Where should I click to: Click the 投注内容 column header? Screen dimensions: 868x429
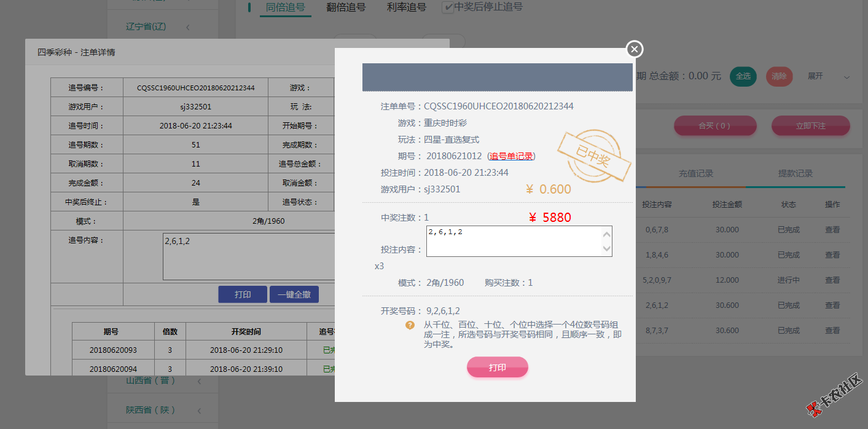tap(657, 204)
